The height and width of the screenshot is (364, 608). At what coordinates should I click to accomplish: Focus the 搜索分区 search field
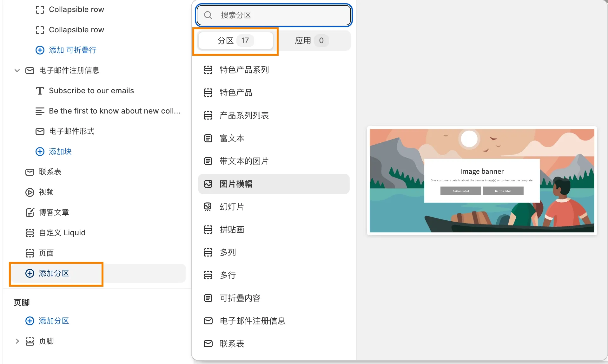[x=279, y=15]
